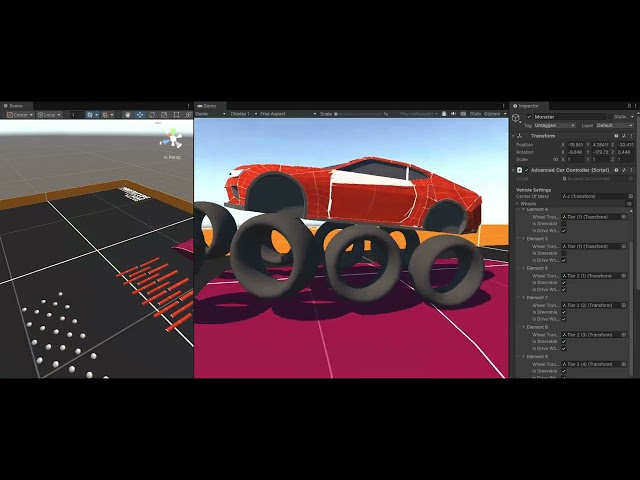Click the snap increment icon in Scene toolbar
Viewport: 640px width, 480px height.
pos(105,115)
